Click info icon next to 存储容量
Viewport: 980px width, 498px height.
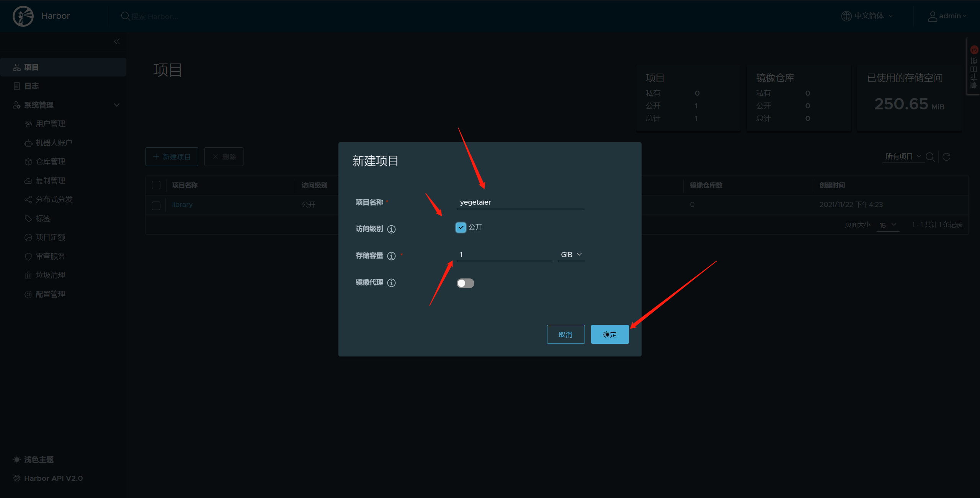(391, 256)
